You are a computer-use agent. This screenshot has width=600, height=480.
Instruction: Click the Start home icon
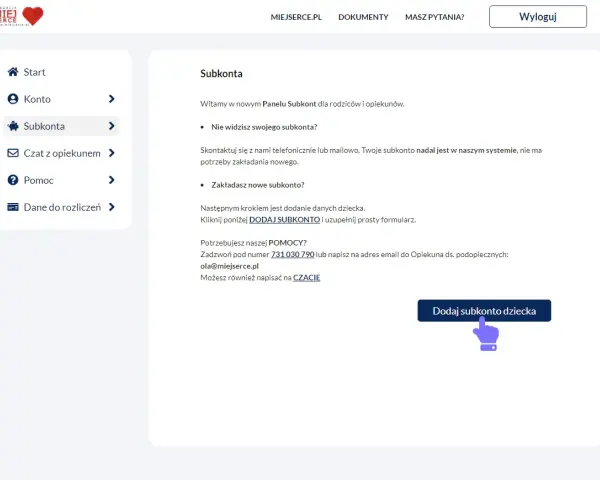(x=13, y=72)
